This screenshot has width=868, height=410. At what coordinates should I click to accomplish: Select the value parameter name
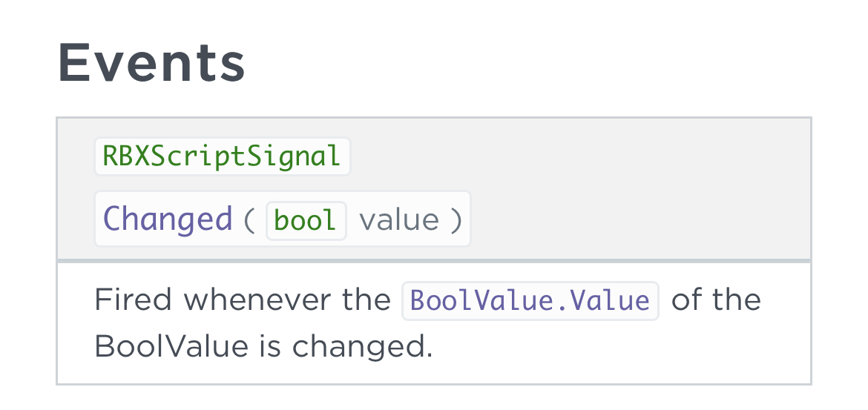pos(399,220)
